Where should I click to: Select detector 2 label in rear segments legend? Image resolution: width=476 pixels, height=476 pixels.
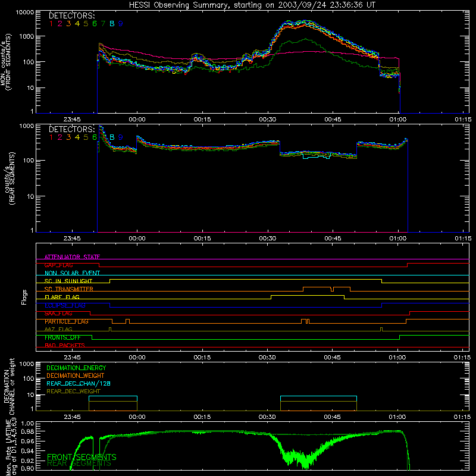click(60, 137)
